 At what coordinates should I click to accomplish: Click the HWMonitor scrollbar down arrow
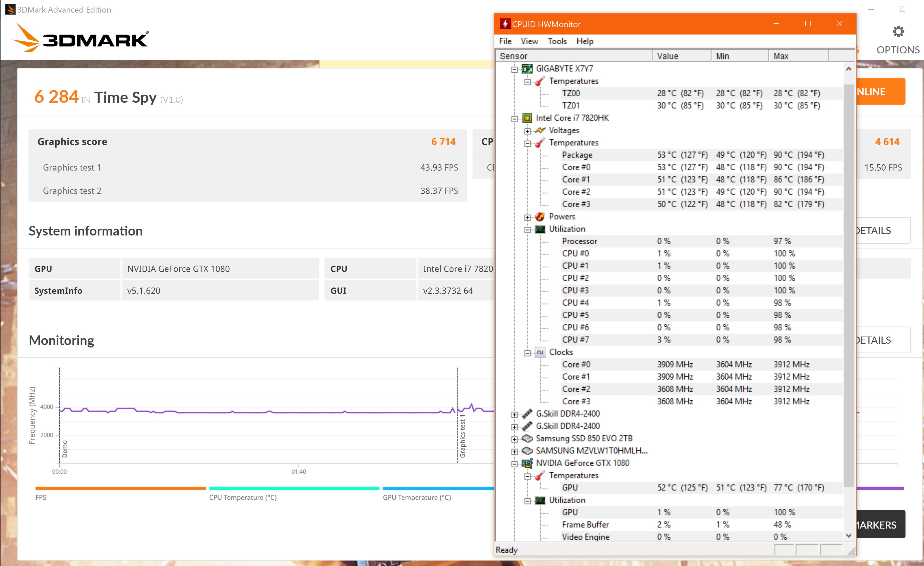849,536
